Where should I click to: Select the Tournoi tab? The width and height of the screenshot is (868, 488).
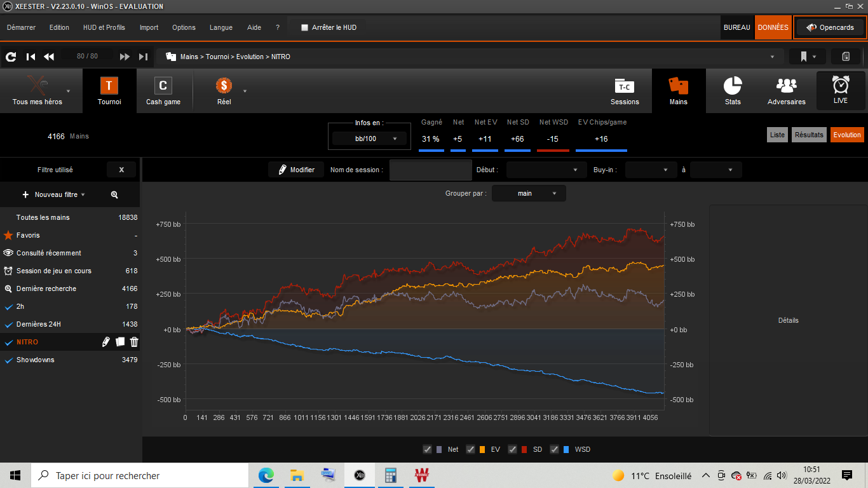click(109, 91)
